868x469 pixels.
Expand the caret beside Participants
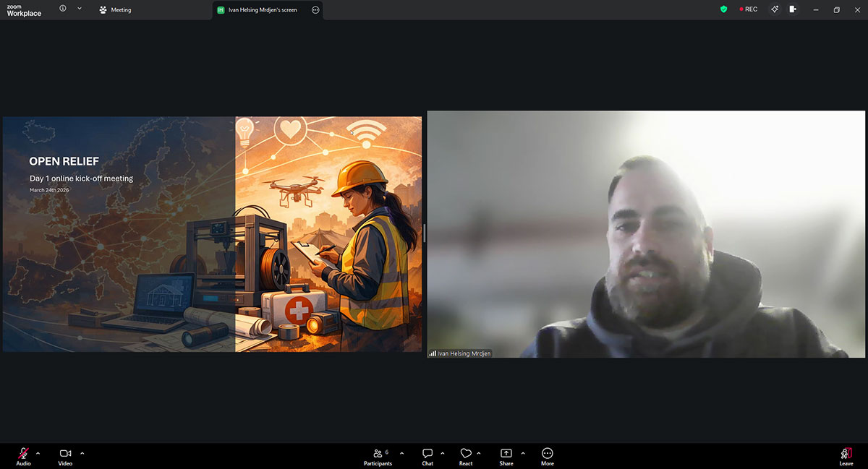tap(402, 453)
